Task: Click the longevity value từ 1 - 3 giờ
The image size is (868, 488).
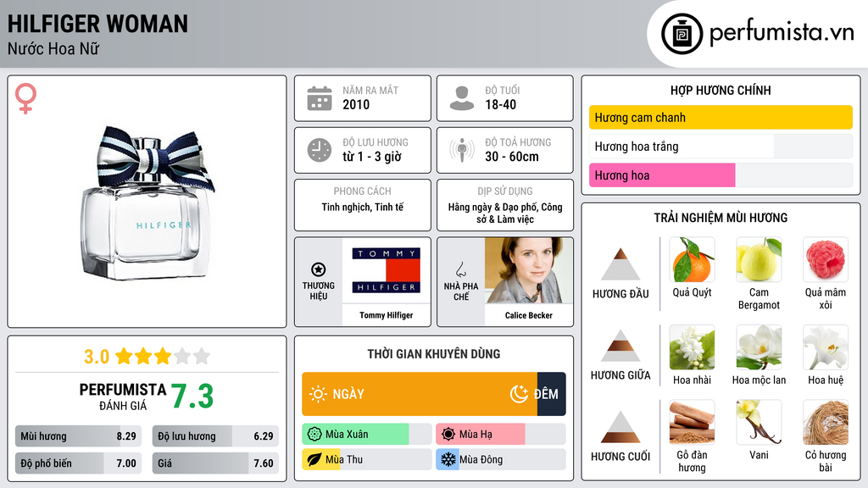Action: click(372, 157)
